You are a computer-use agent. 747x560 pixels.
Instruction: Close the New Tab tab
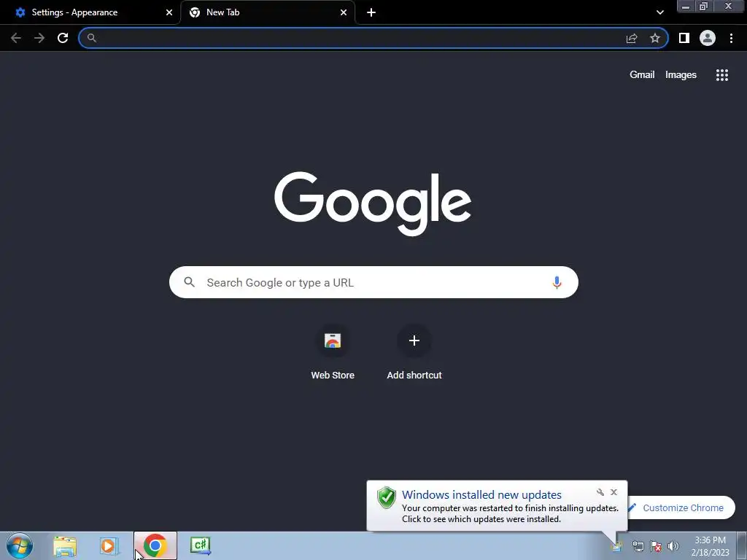[344, 12]
